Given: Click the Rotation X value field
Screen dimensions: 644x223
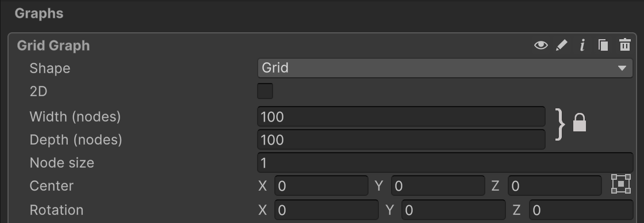Looking at the screenshot, I should pos(327,210).
